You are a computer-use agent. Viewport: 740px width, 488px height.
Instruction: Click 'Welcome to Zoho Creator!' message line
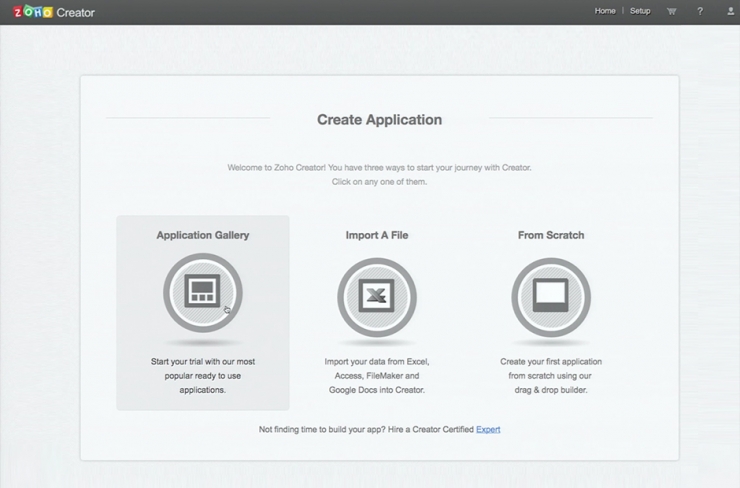tap(379, 168)
